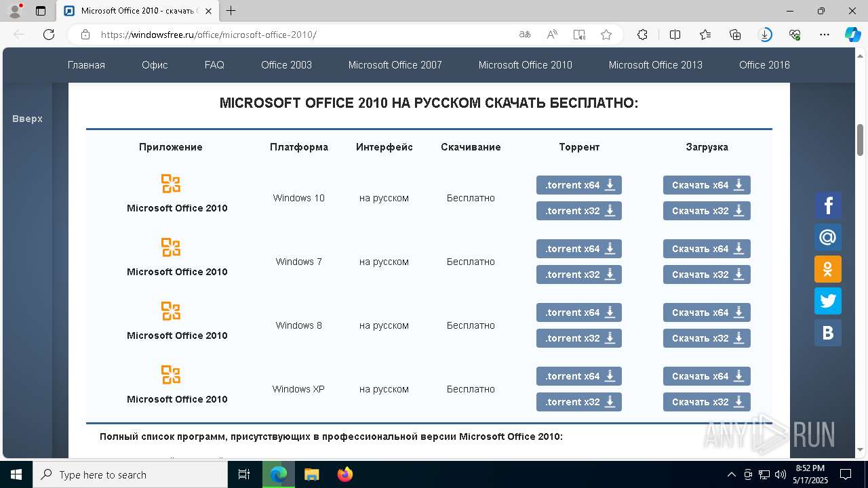The width and height of the screenshot is (868, 488).
Task: Click Скачать x64 for Windows 8
Action: point(707,312)
